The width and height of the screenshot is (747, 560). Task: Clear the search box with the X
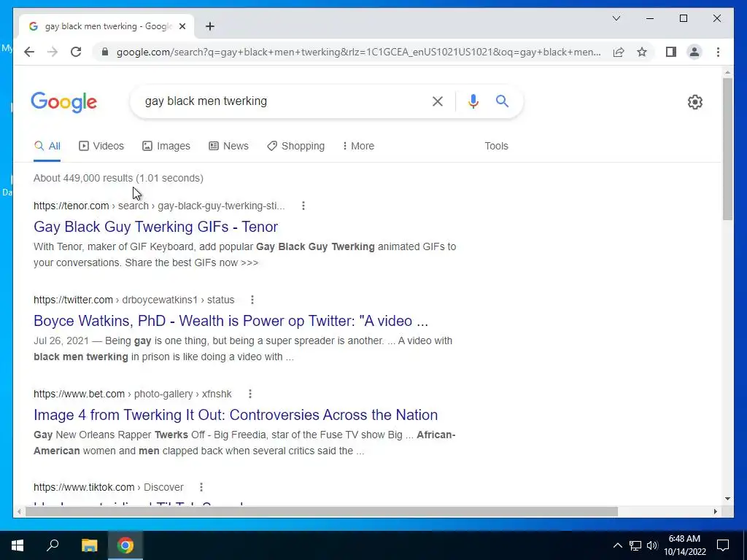point(438,101)
